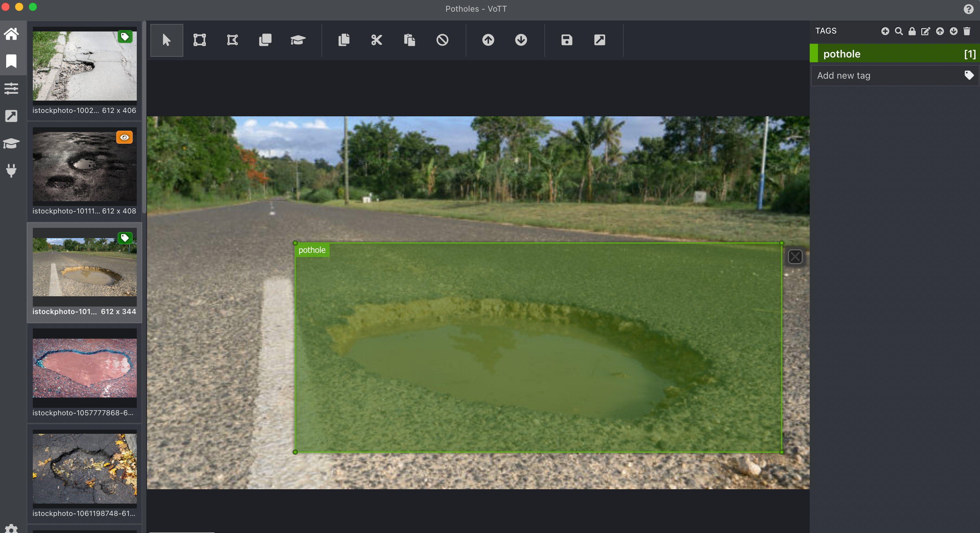This screenshot has height=533, width=980.
Task: Click the Copy Rectangle tool
Action: point(265,40)
